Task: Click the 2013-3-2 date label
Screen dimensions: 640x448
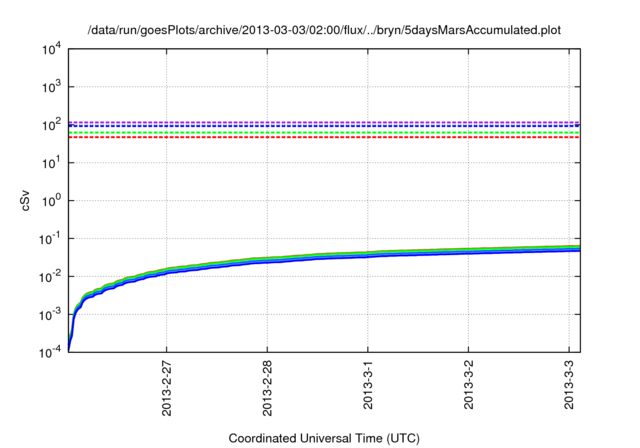Action: point(468,385)
